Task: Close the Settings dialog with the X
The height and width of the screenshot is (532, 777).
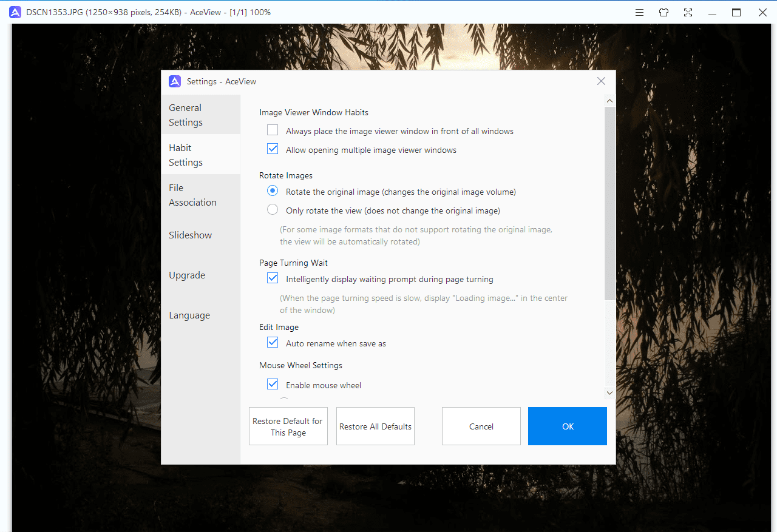Action: [x=601, y=81]
